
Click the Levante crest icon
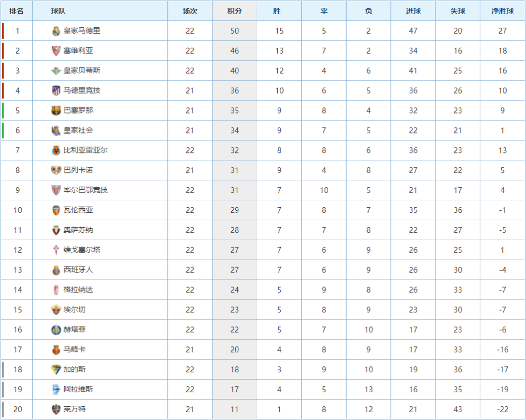[56, 409]
